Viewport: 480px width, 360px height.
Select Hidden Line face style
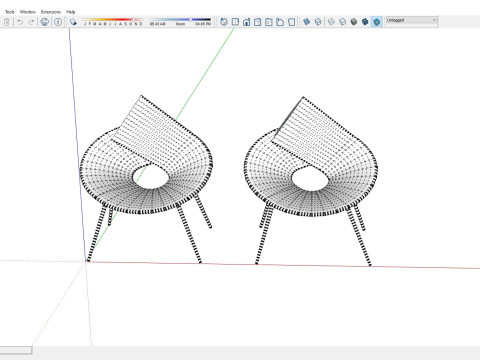pyautogui.click(x=343, y=22)
